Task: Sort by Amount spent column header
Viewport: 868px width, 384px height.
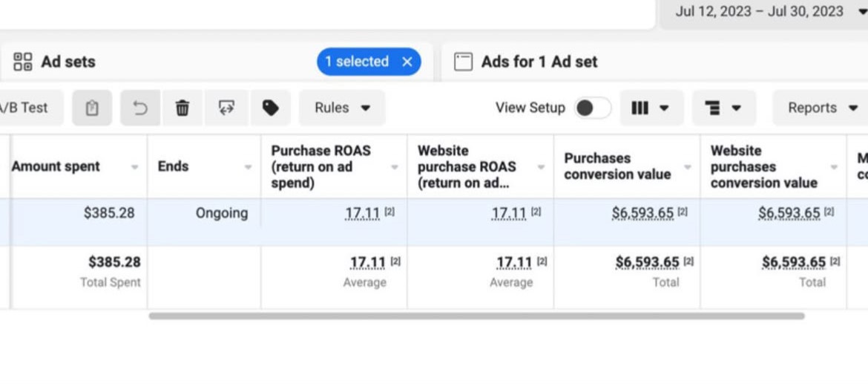Action: click(56, 166)
